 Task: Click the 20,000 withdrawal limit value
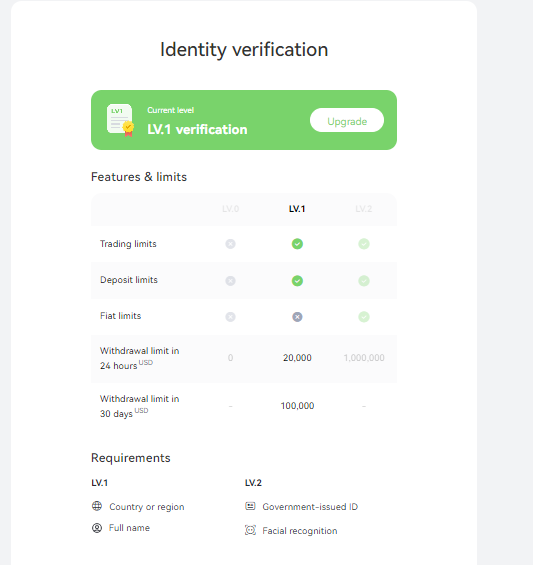[x=297, y=358]
